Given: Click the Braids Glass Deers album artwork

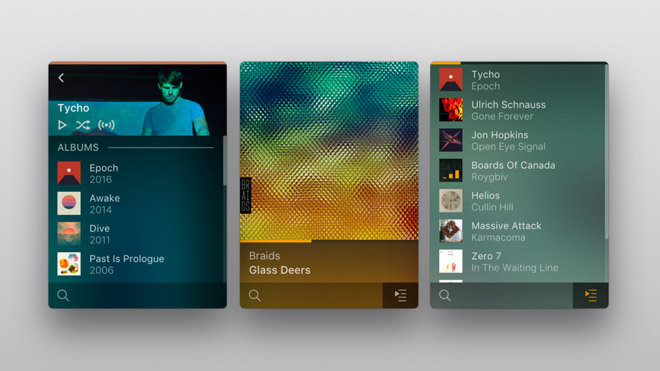Looking at the screenshot, I should pyautogui.click(x=329, y=151).
